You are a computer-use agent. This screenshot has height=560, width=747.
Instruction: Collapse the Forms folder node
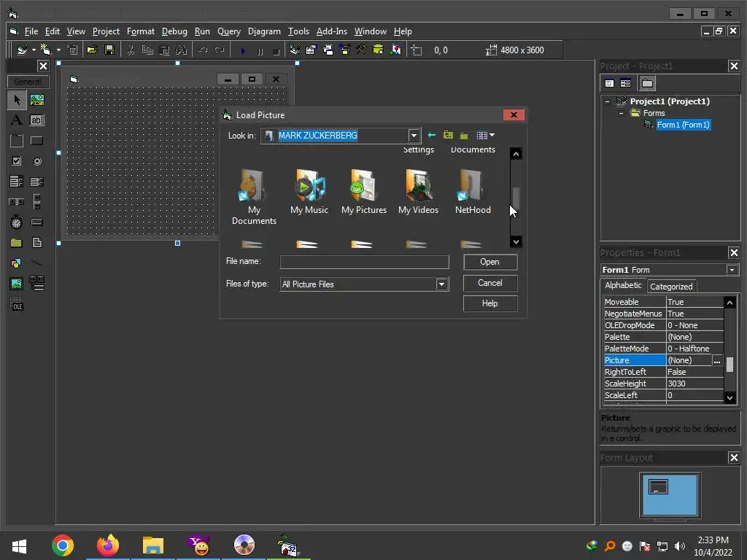pyautogui.click(x=621, y=113)
